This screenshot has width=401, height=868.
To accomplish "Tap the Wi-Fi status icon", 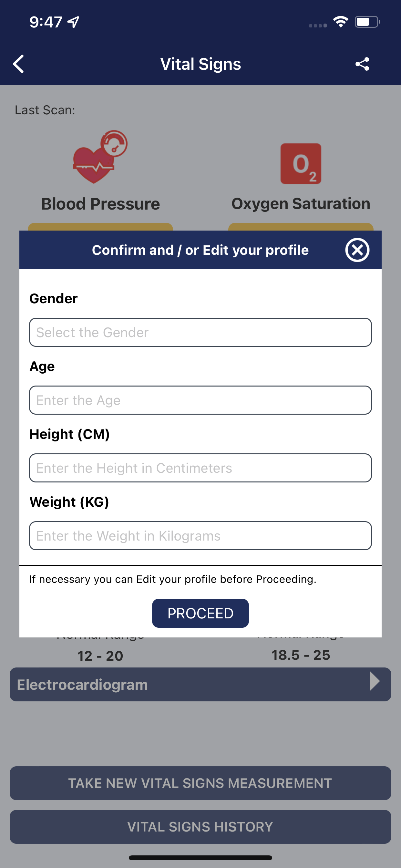I will [341, 22].
